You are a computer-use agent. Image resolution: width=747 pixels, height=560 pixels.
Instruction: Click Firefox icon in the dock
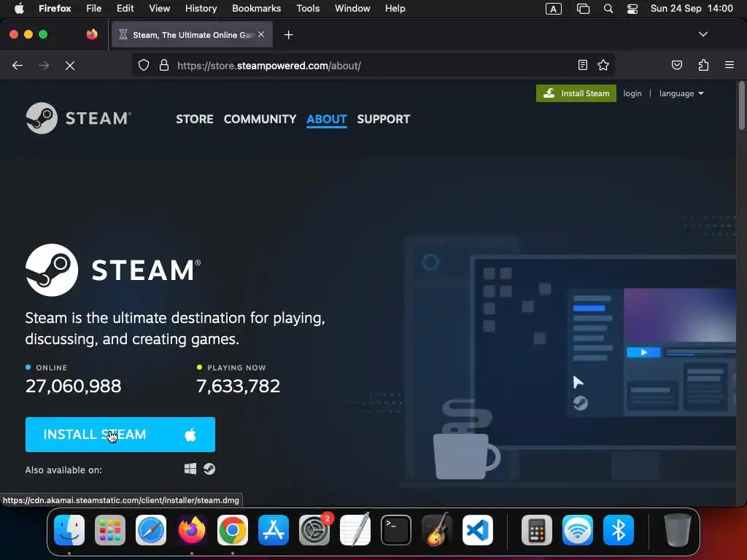point(192,530)
